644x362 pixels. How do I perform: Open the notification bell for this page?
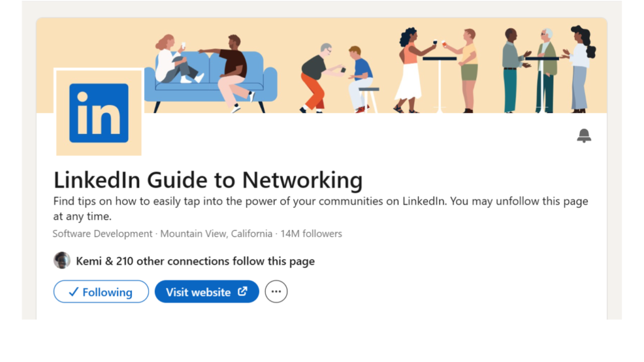[x=583, y=136]
